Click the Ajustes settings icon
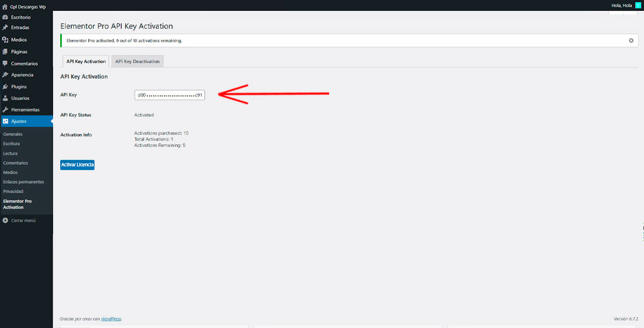Viewport: 644px width, 328px height. tap(5, 121)
